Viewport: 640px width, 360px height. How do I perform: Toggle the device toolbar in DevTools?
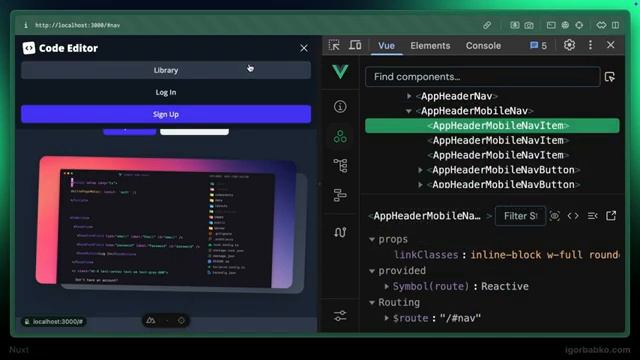(355, 45)
